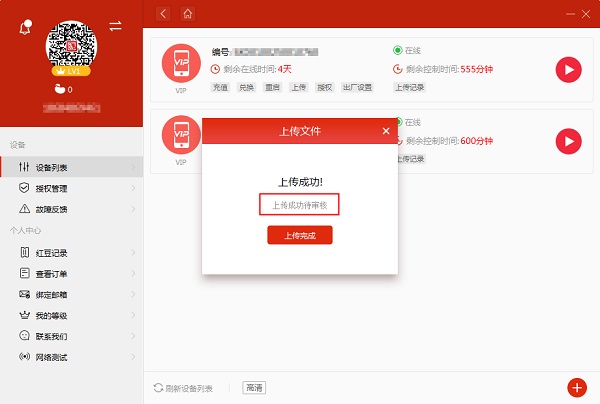Open 绑定邮箱 in the sidebar

[72, 295]
